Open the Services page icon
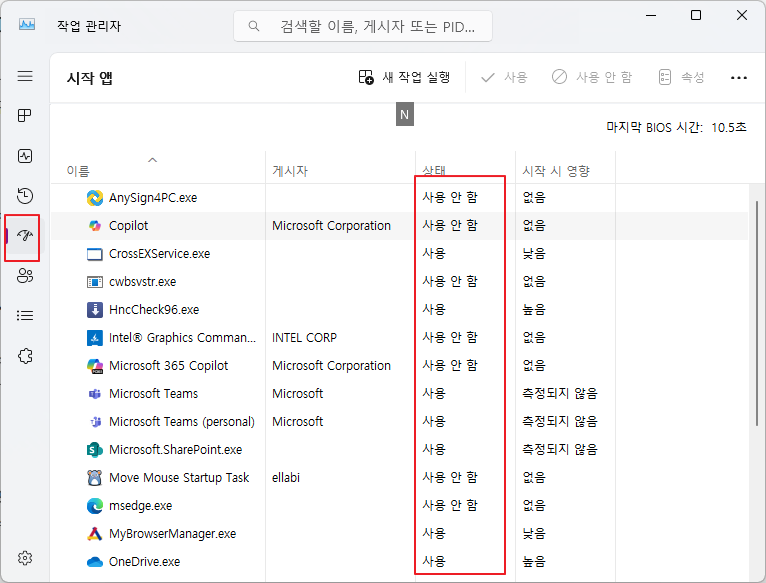This screenshot has width=766, height=583. click(x=25, y=356)
